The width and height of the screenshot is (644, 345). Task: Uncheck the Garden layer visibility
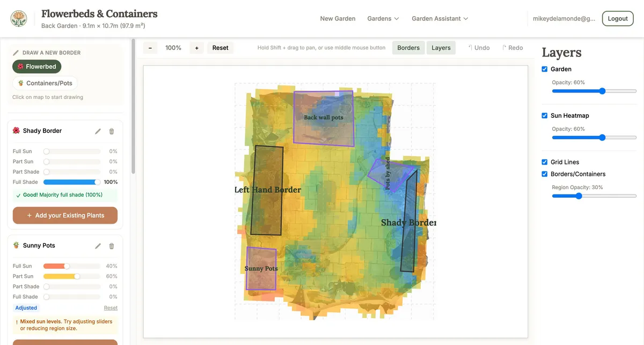pyautogui.click(x=544, y=69)
